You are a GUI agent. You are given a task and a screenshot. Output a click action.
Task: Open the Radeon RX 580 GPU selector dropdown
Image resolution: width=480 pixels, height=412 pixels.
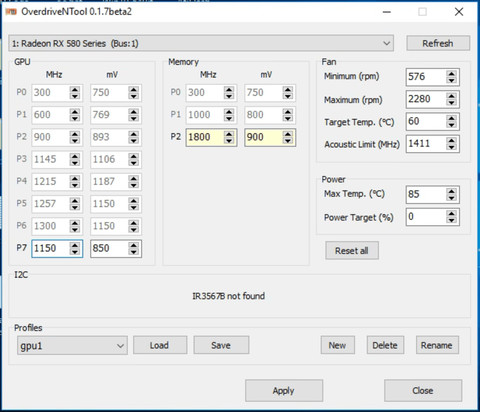point(201,43)
